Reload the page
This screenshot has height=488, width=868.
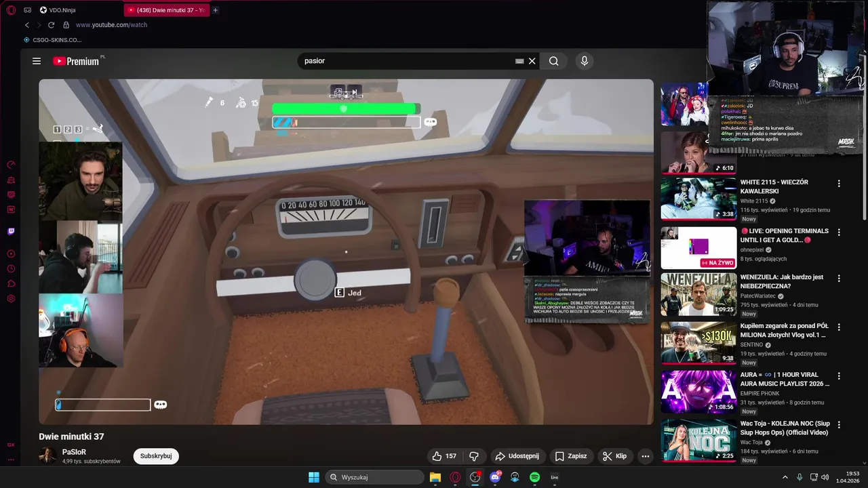coord(52,25)
